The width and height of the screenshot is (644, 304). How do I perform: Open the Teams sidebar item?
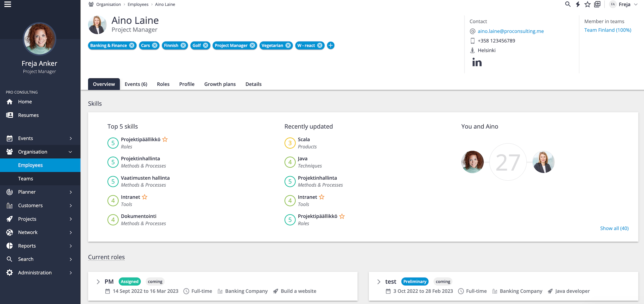click(x=40, y=179)
